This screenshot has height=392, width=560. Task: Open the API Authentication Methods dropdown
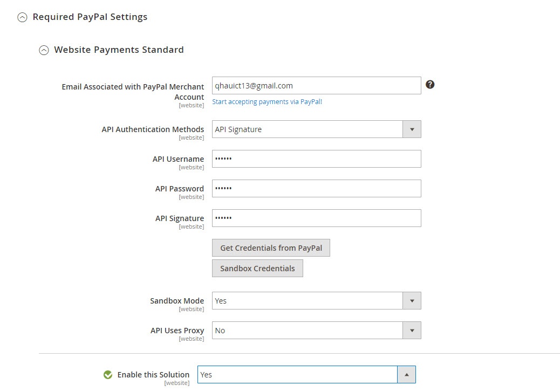pos(316,129)
